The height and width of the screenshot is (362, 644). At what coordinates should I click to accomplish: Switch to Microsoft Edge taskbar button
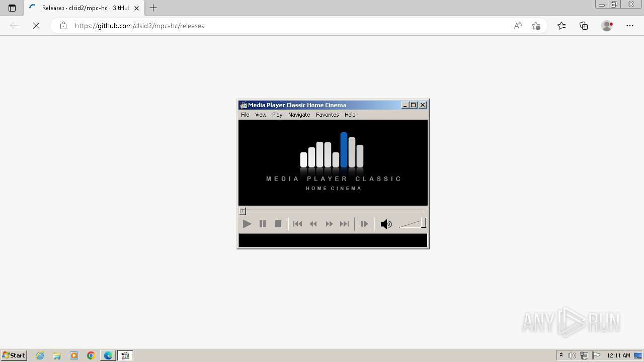tap(108, 355)
